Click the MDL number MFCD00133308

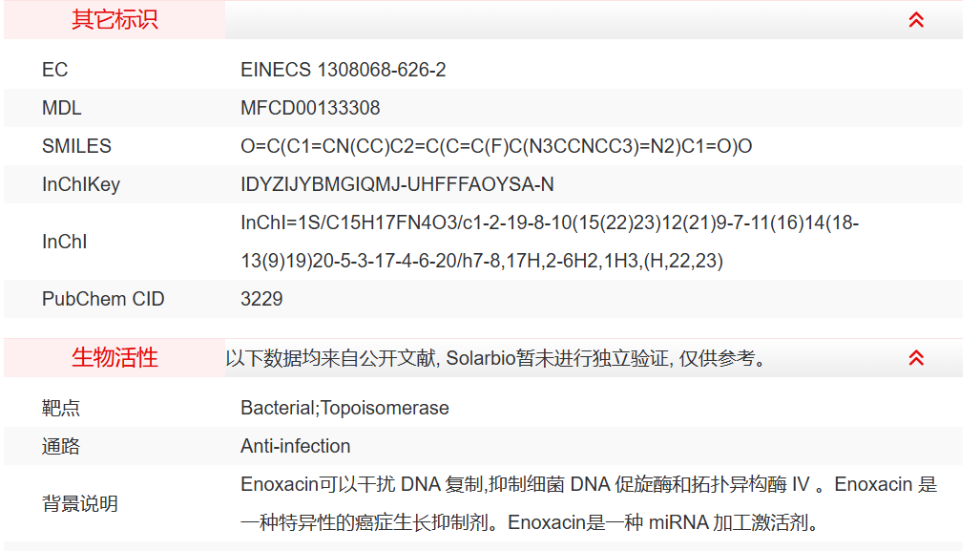pyautogui.click(x=310, y=108)
